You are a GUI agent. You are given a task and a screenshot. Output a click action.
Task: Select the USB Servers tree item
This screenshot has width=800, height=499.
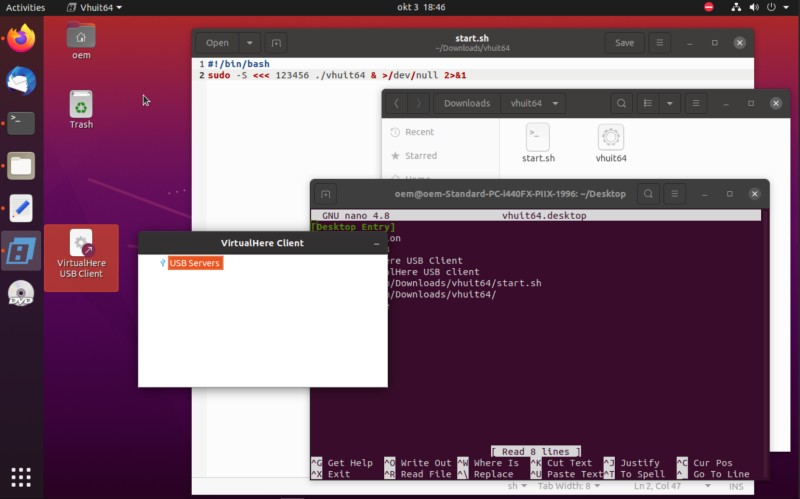click(194, 263)
